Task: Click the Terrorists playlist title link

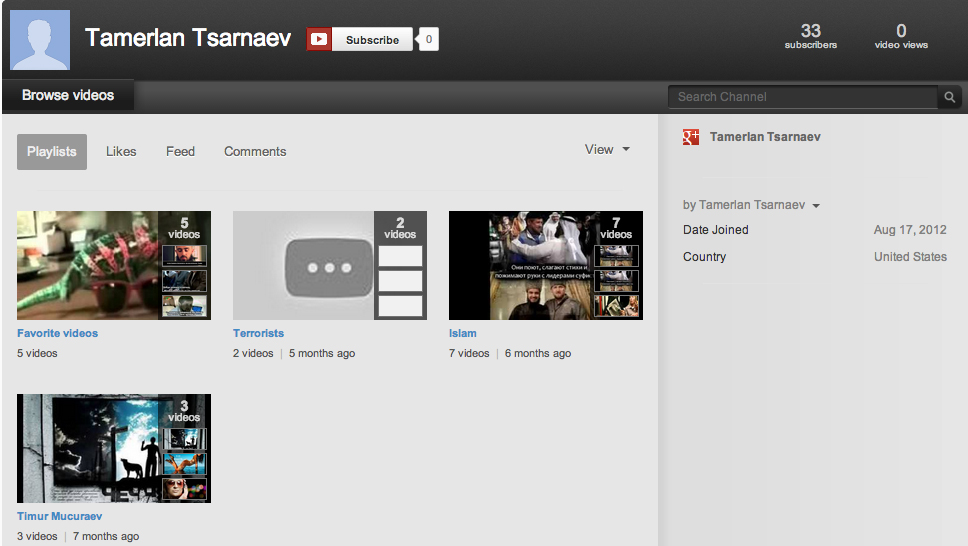Action: [258, 333]
